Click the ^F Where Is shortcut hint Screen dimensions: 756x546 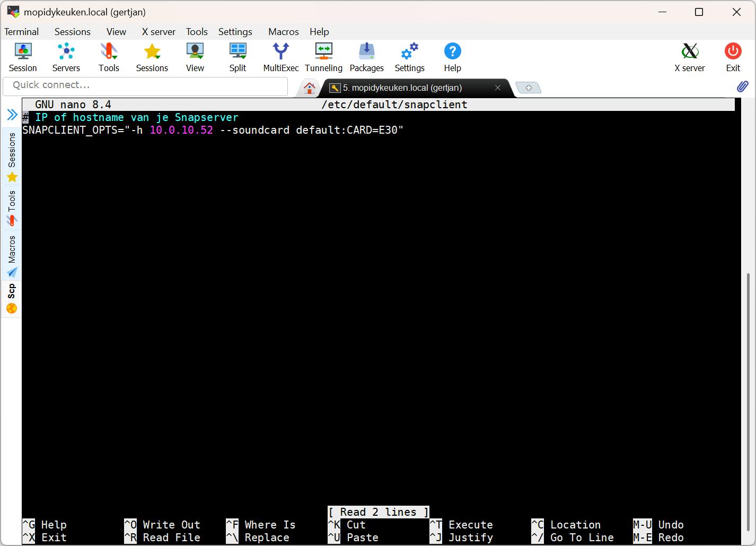(x=261, y=525)
